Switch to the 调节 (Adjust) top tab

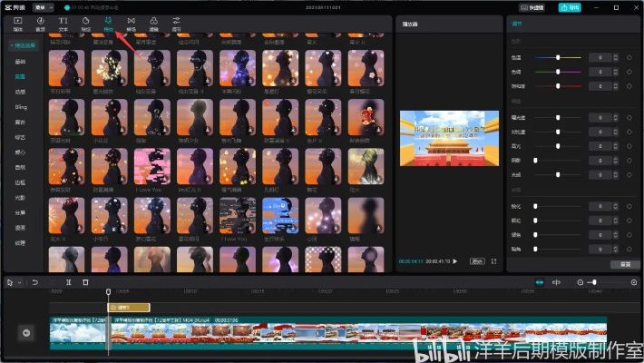[x=177, y=22]
